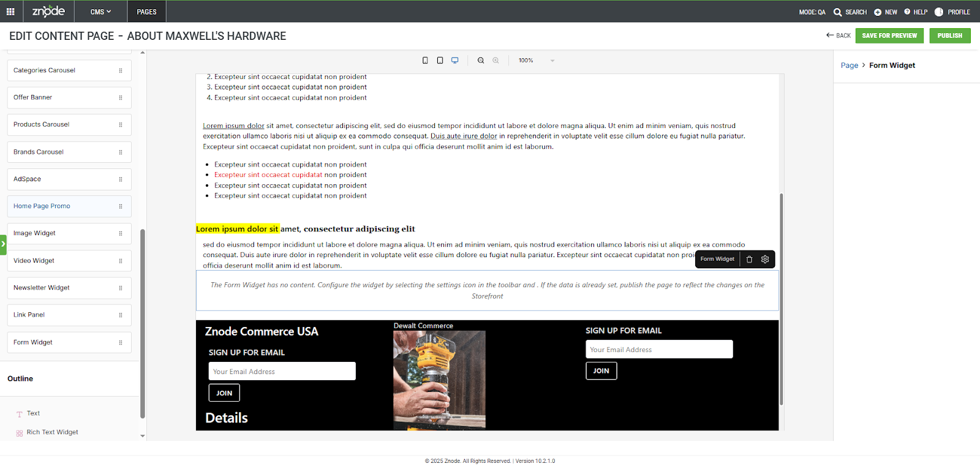Select tablet device preview icon
This screenshot has height=469, width=980.
click(x=440, y=61)
